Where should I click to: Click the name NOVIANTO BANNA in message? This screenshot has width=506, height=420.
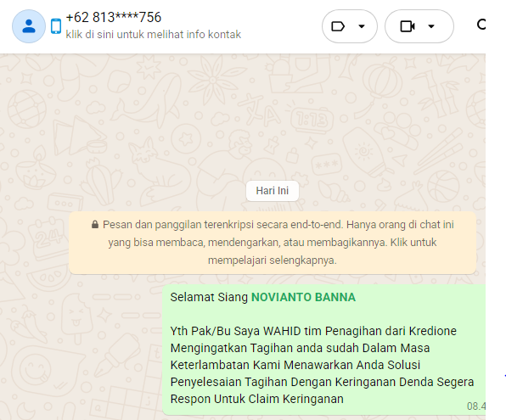coord(303,297)
